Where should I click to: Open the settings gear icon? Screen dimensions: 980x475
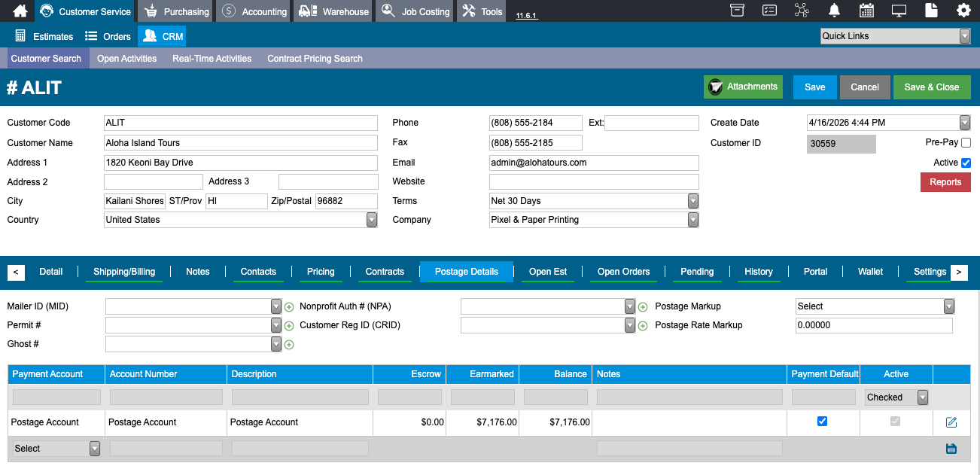point(963,11)
